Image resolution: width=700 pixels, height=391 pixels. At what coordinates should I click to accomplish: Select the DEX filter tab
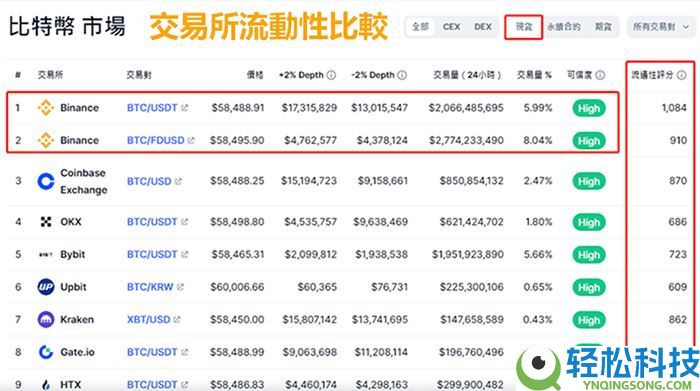click(483, 27)
